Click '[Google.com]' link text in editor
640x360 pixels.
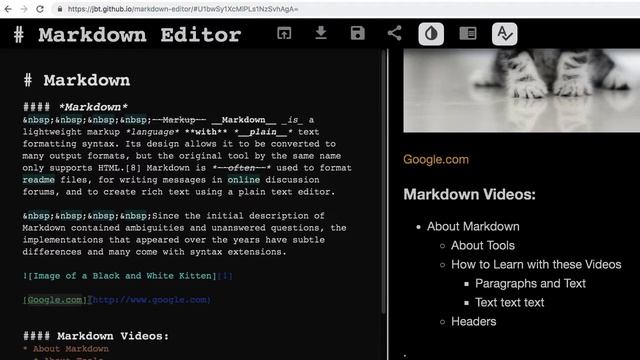[x=55, y=300]
